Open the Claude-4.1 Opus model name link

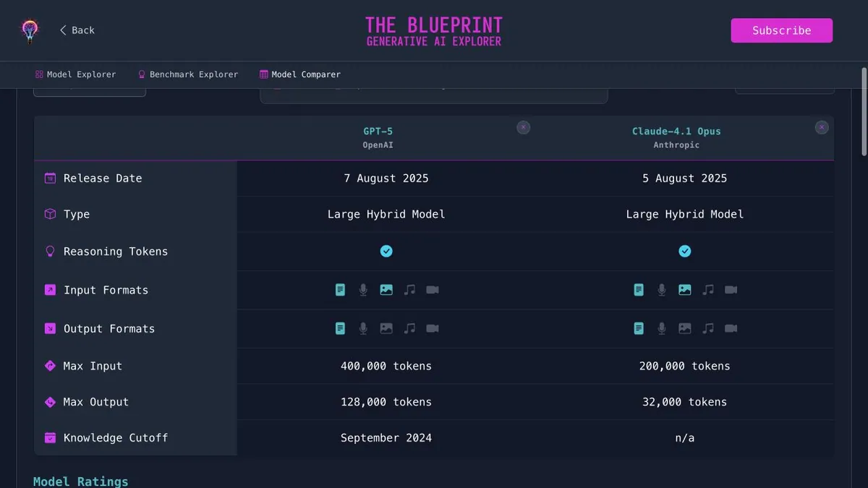click(x=676, y=132)
